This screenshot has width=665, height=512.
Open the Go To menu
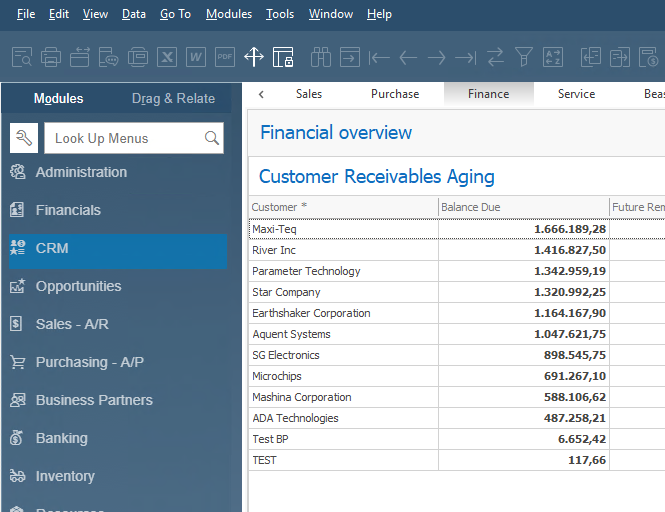[x=175, y=14]
